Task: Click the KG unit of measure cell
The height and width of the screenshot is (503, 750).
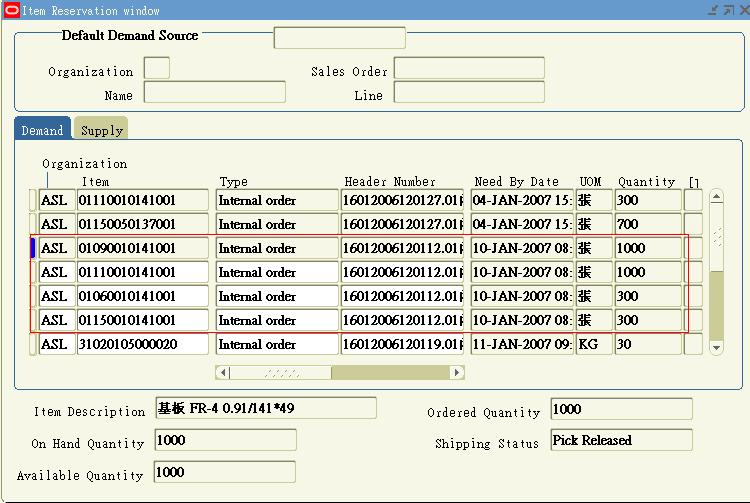Action: (x=594, y=344)
